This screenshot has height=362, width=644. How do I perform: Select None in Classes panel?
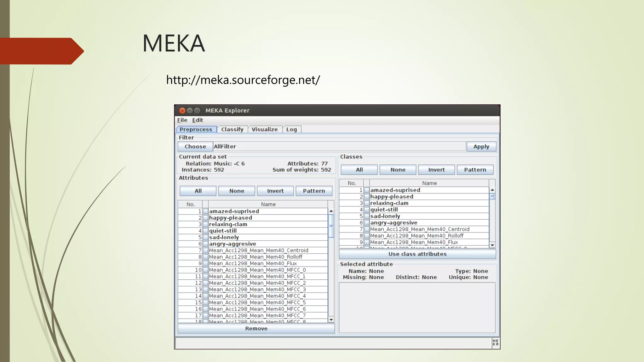[x=398, y=170]
